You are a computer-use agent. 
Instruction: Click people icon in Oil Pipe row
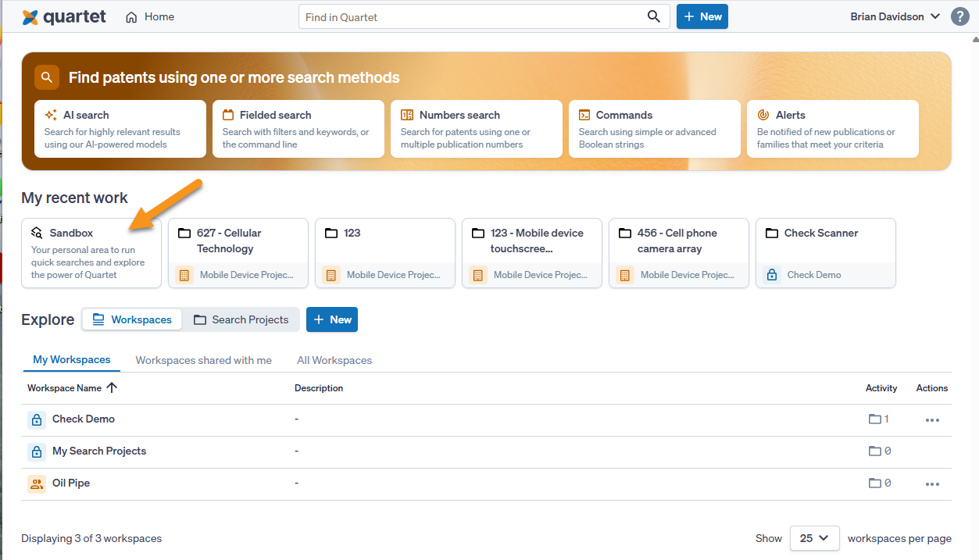point(37,483)
